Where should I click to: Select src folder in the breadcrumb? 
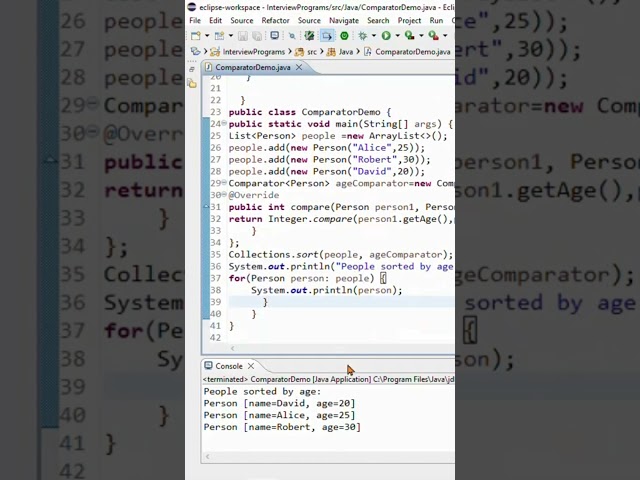312,52
